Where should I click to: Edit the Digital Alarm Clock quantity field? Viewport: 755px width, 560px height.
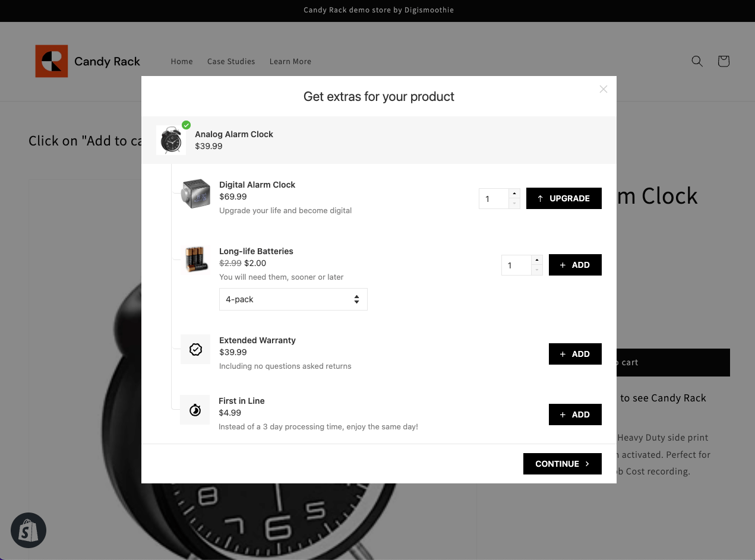(x=494, y=198)
